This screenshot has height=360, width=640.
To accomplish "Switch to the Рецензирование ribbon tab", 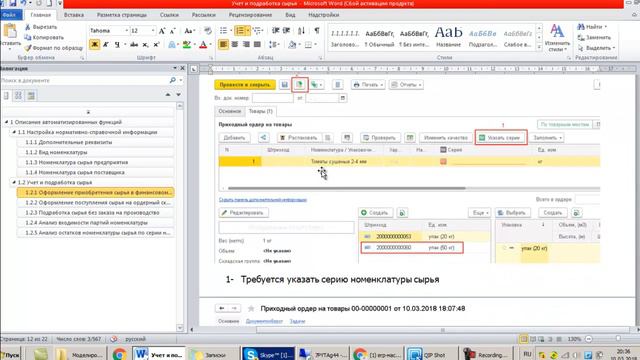I will (250, 15).
